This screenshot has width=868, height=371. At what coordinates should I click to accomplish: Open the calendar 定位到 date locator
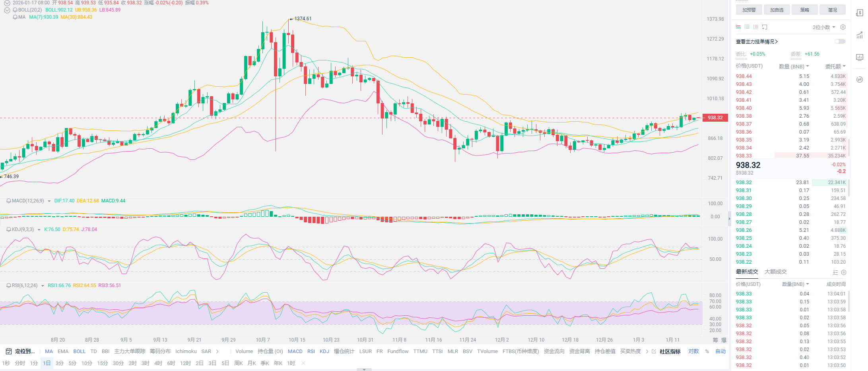point(21,352)
